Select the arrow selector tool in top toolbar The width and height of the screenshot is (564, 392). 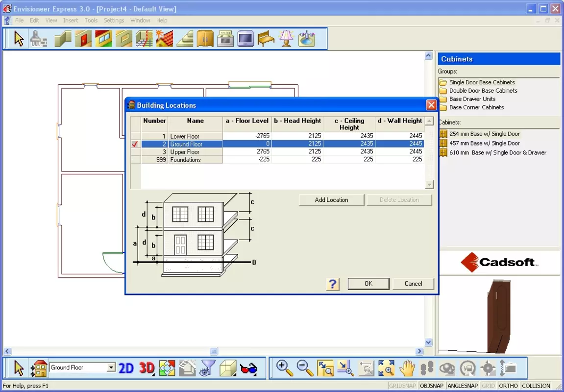(x=19, y=39)
